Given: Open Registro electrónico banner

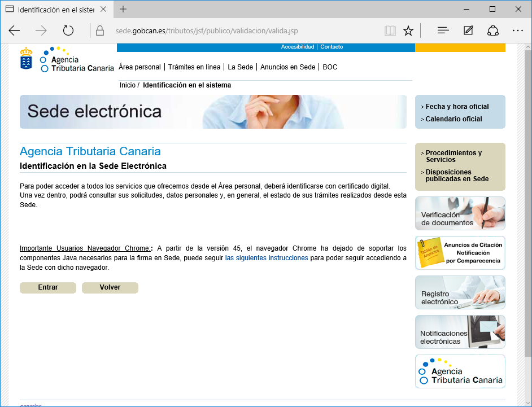Looking at the screenshot, I should click(460, 292).
